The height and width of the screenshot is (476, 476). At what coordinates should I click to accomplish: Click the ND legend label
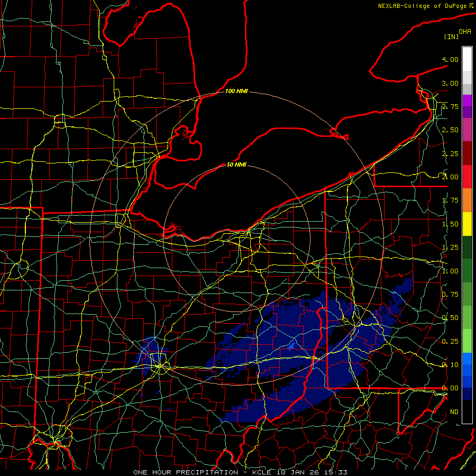coord(454,412)
